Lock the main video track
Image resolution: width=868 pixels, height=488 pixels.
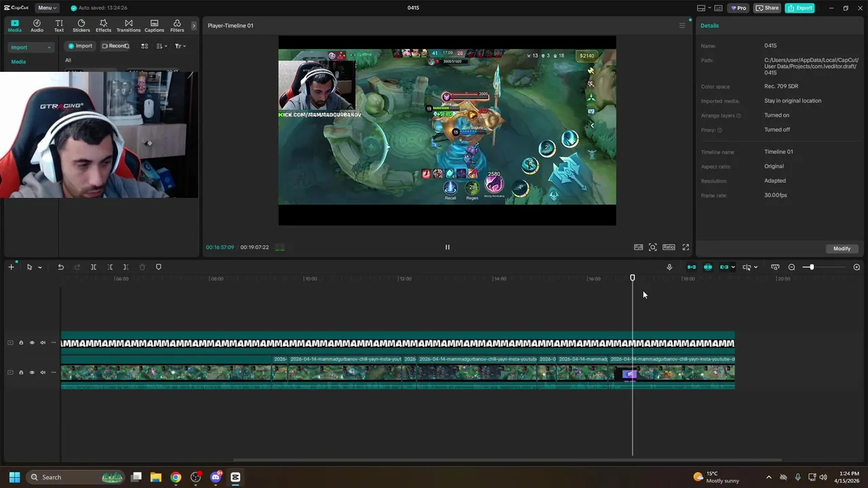pos(21,373)
